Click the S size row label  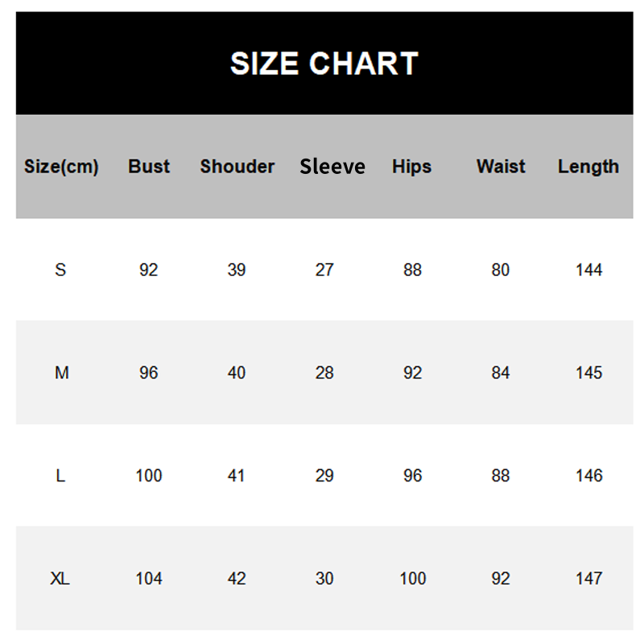pos(60,270)
